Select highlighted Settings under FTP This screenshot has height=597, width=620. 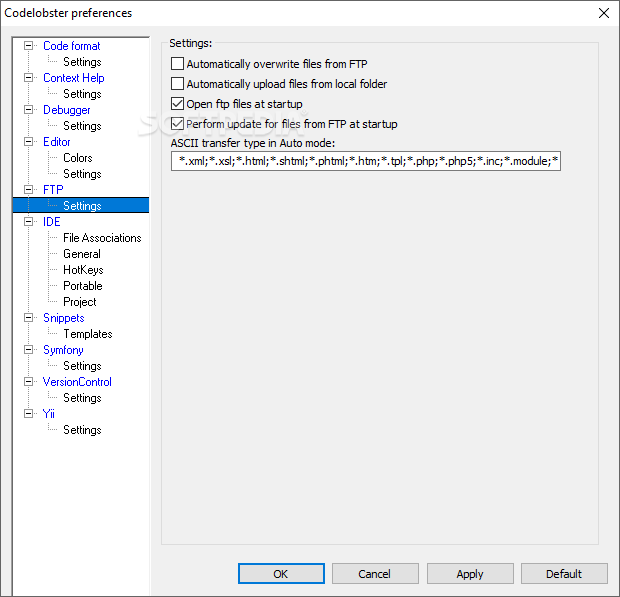[x=81, y=206]
